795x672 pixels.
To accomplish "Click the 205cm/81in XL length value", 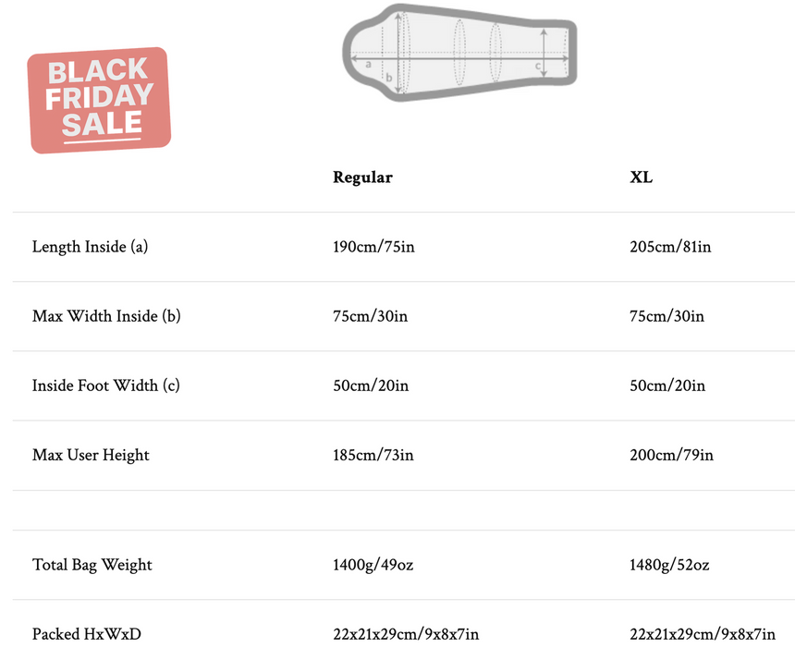I will click(x=670, y=247).
